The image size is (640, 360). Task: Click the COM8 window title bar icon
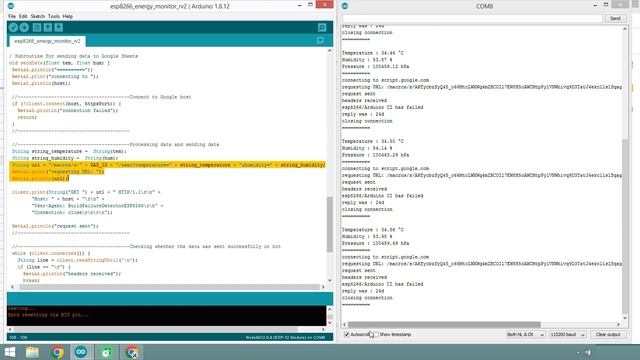tap(345, 6)
